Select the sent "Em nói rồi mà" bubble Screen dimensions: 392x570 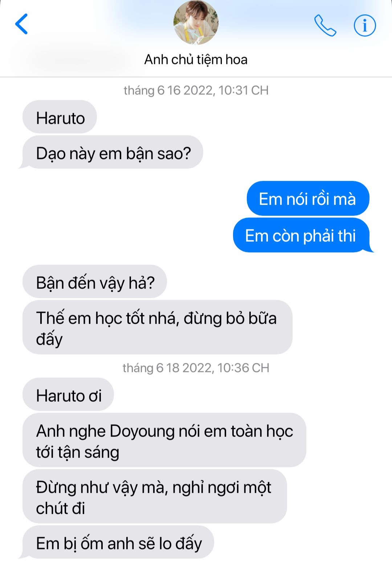coord(308,198)
